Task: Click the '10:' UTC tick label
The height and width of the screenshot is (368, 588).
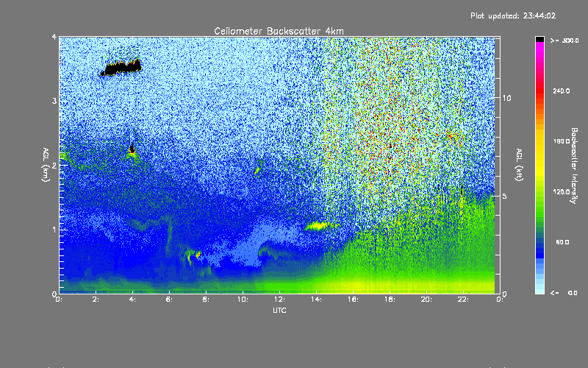Action: 243,300
